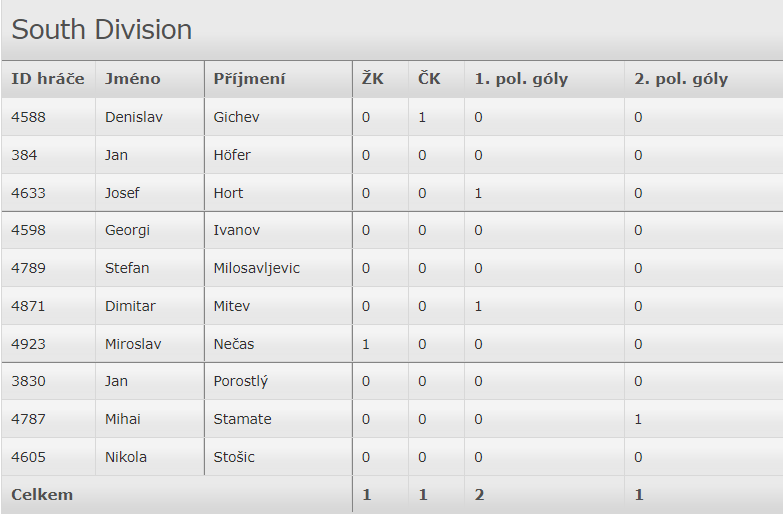Click the '1. pol. góly' column header
The image size is (783, 517).
point(521,79)
